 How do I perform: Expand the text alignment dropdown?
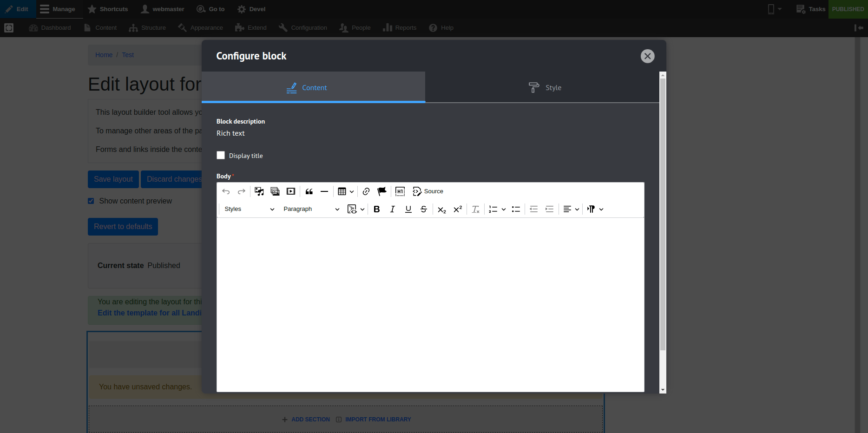[x=571, y=209]
